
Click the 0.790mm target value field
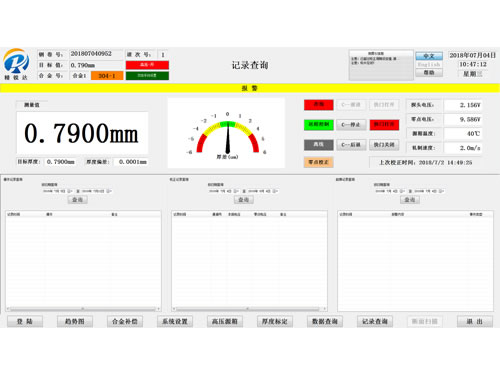(96, 65)
